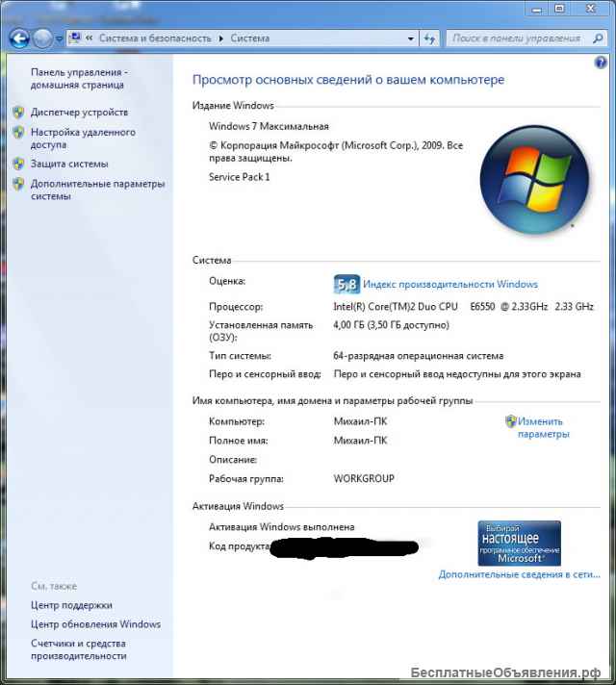
Task: Refresh the page with refresh button
Action: click(x=429, y=38)
